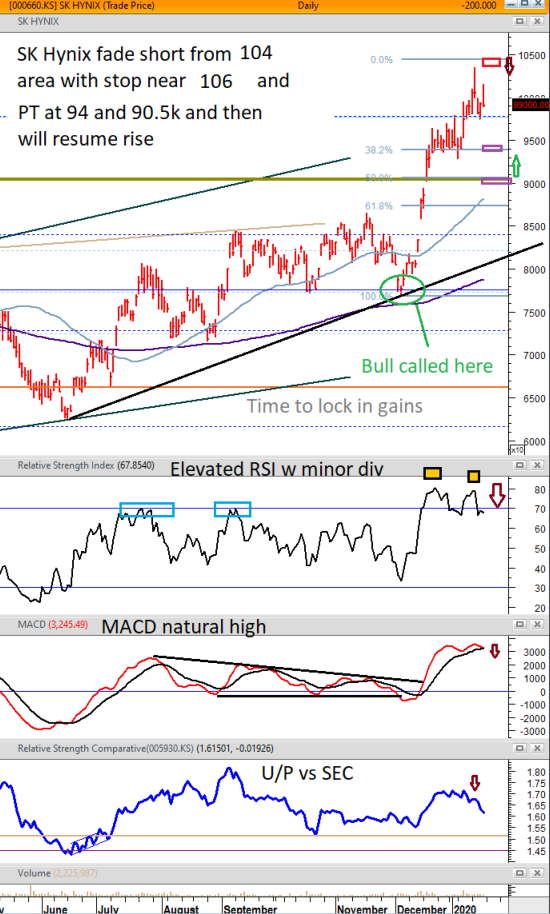Click November on the time axis

coord(363,909)
